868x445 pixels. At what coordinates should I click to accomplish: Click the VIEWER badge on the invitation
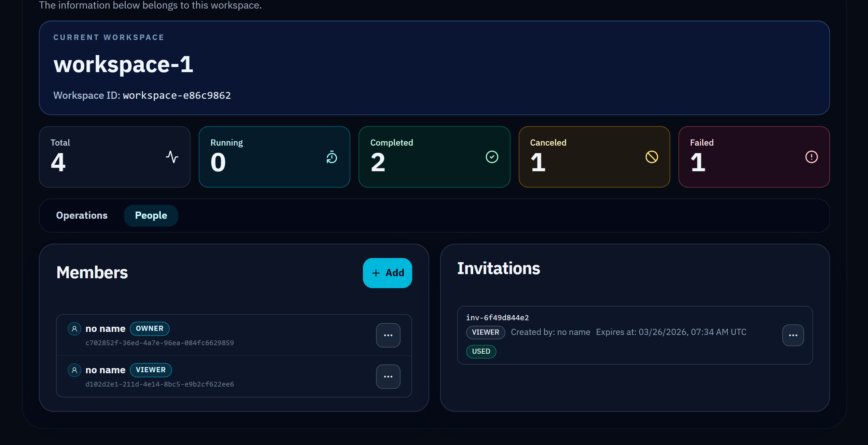(486, 332)
